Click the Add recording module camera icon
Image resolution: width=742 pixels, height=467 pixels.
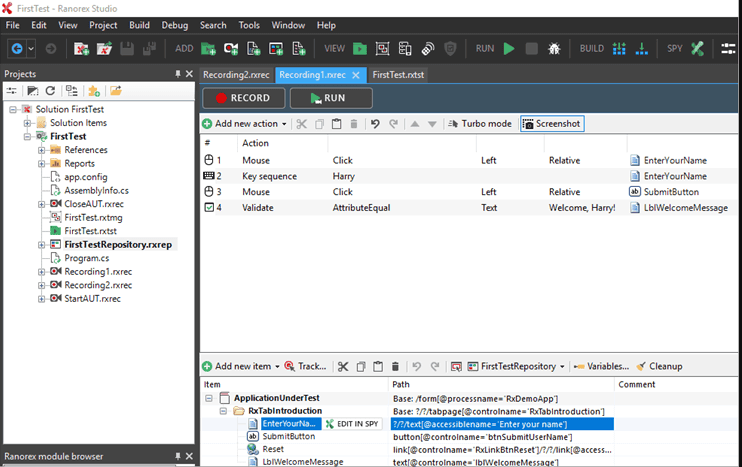pyautogui.click(x=231, y=48)
